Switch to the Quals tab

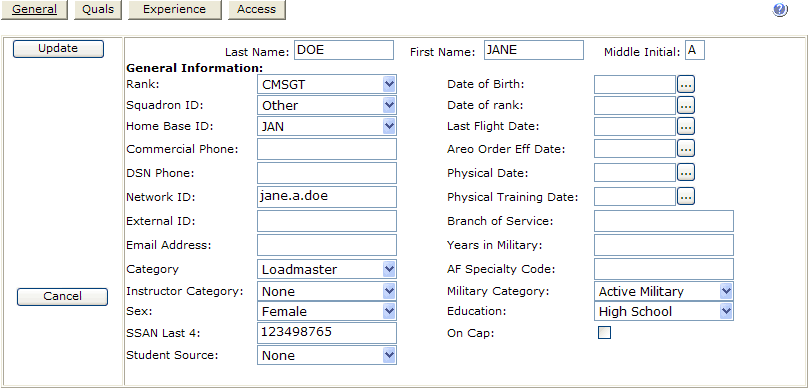(x=98, y=10)
